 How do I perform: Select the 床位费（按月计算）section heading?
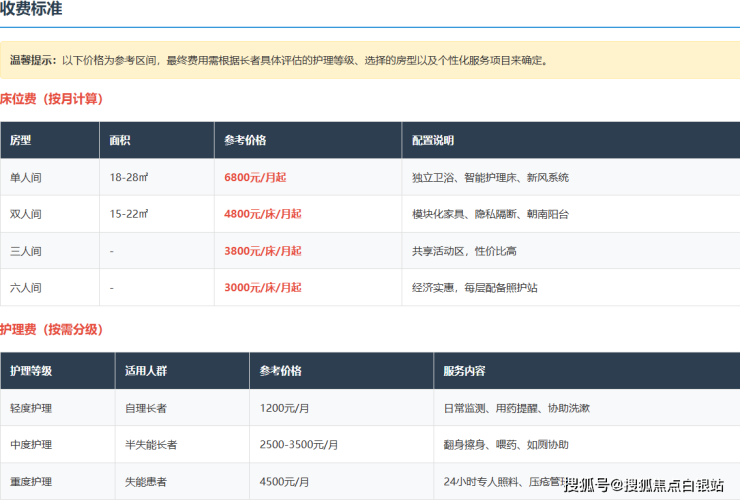51,99
